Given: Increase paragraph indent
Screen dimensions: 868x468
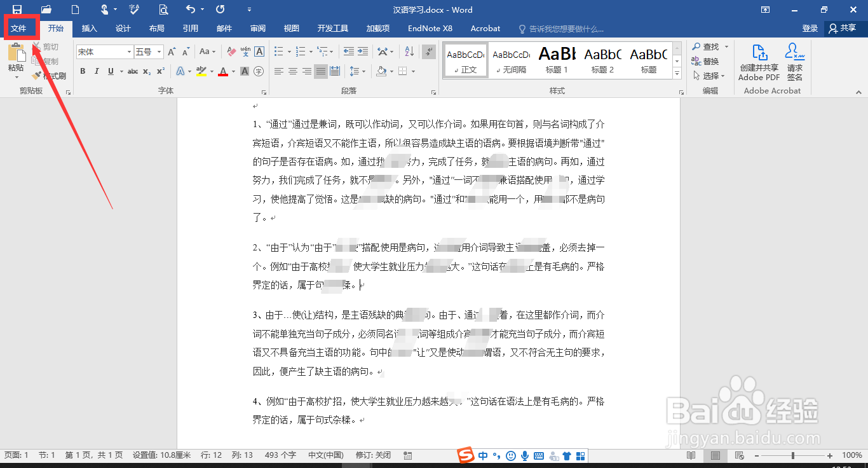Looking at the screenshot, I should click(364, 52).
